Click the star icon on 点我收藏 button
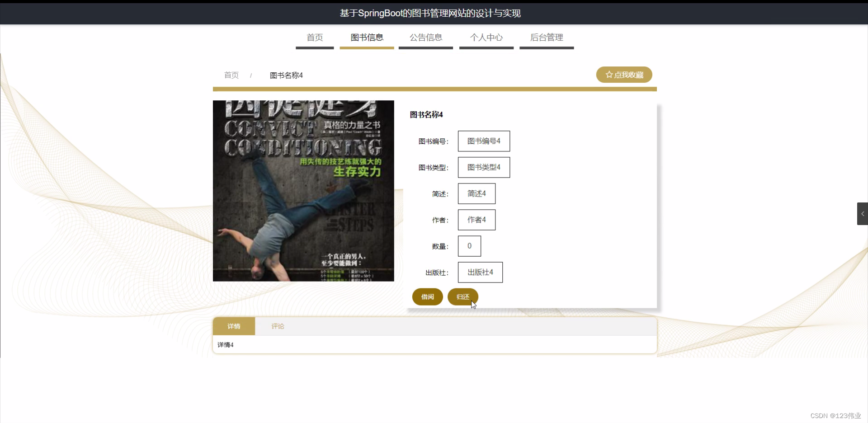The image size is (868, 423). 608,75
